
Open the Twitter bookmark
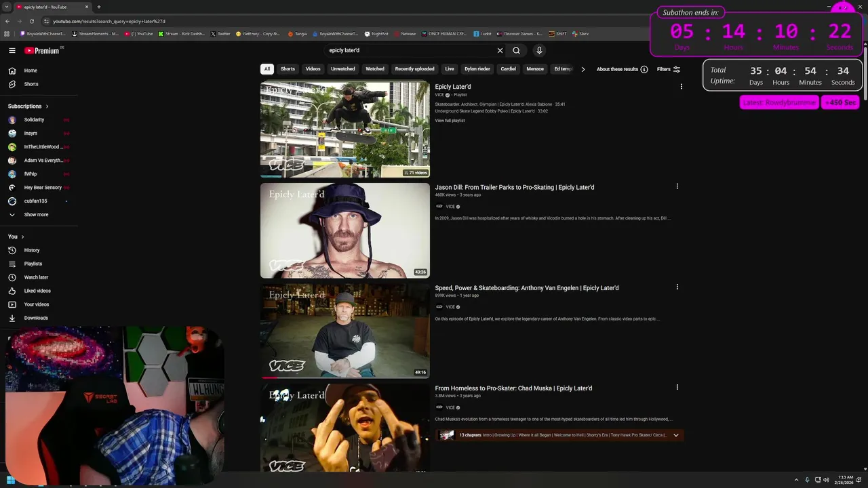coord(220,34)
